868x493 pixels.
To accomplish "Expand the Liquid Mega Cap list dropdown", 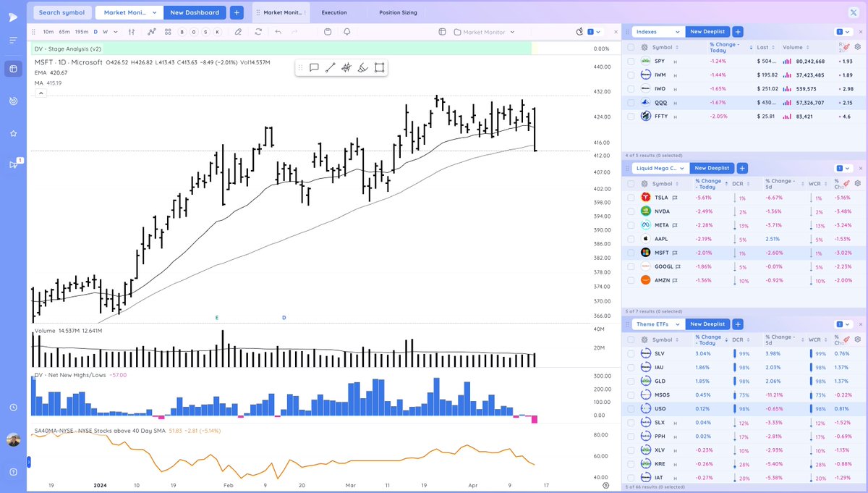I will (x=660, y=168).
